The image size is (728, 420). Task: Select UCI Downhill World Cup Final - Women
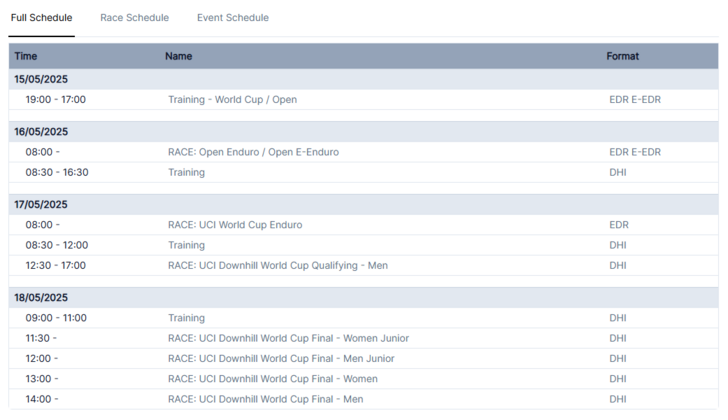(x=273, y=379)
